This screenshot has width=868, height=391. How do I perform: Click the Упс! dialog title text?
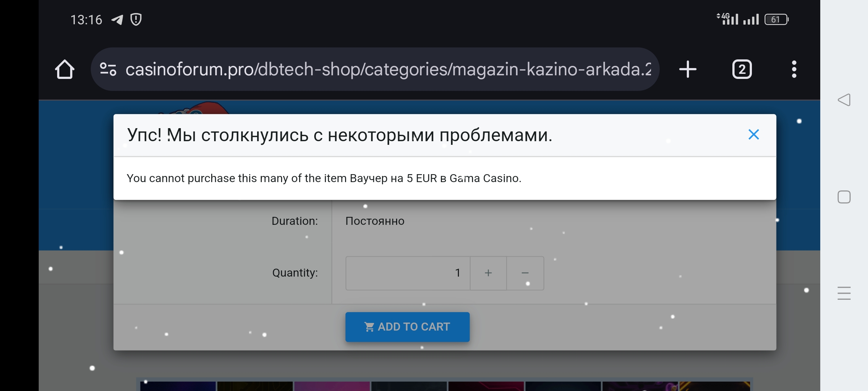coord(340,135)
